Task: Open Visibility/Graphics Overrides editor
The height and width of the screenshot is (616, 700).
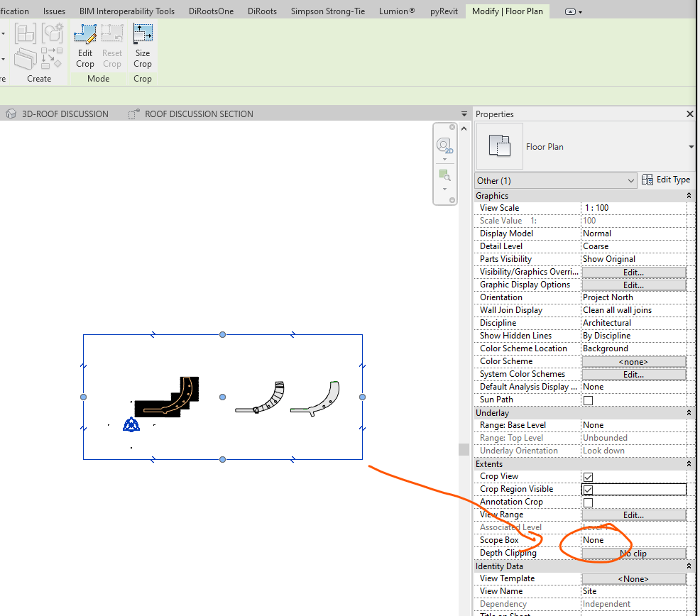Action: (633, 272)
